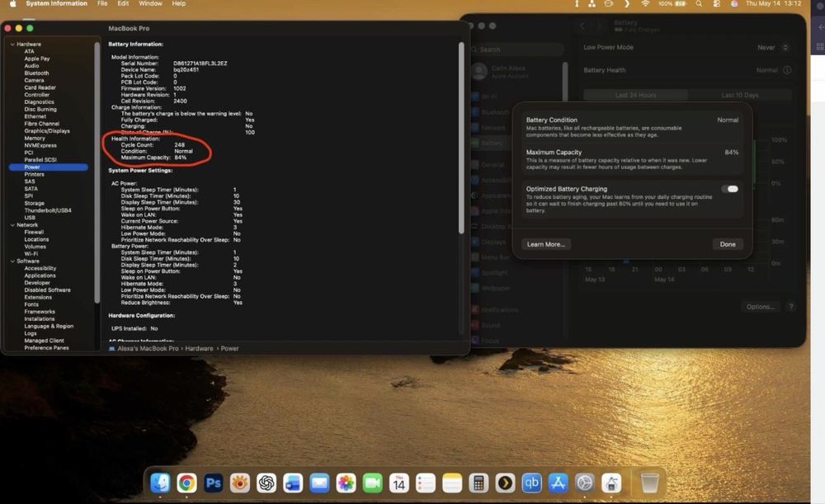Screen dimensions: 825x504
Task: Select Apple Pay in the Hardware list
Action: coord(37,59)
